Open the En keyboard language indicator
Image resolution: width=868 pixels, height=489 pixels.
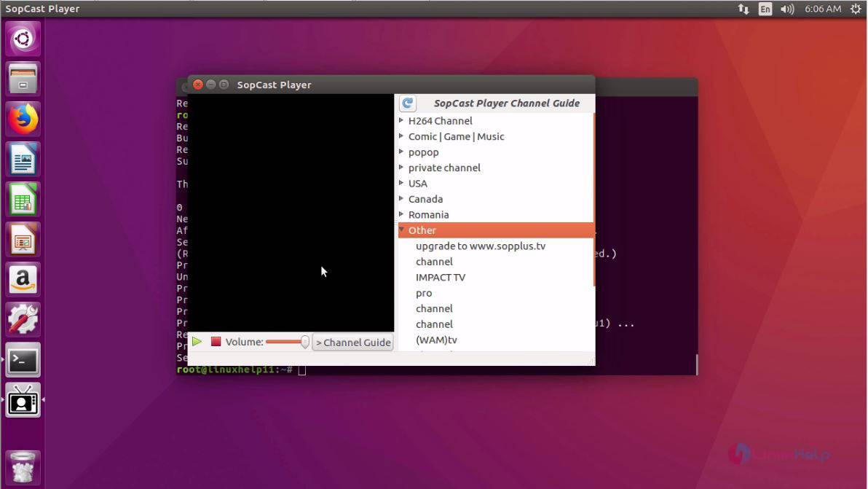765,9
